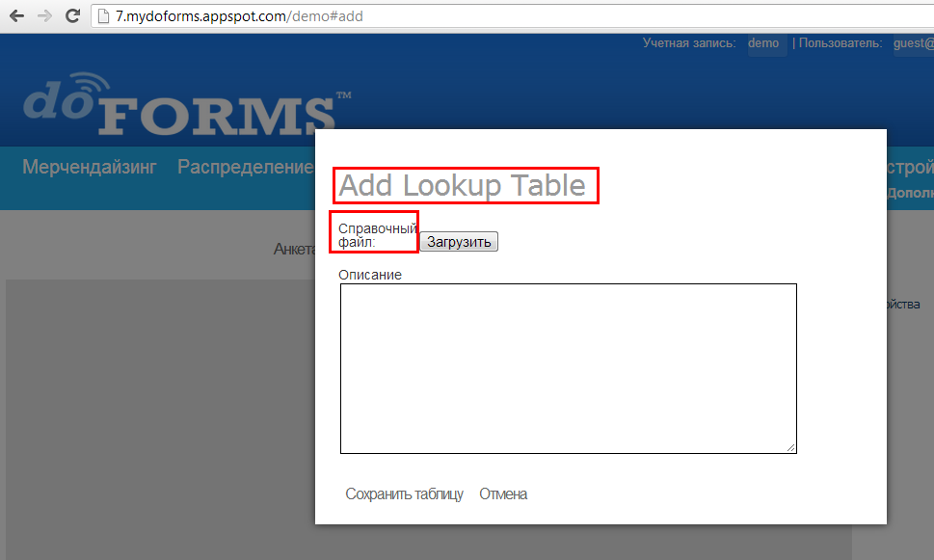
Task: Reload the page with refresh icon
Action: 72,15
